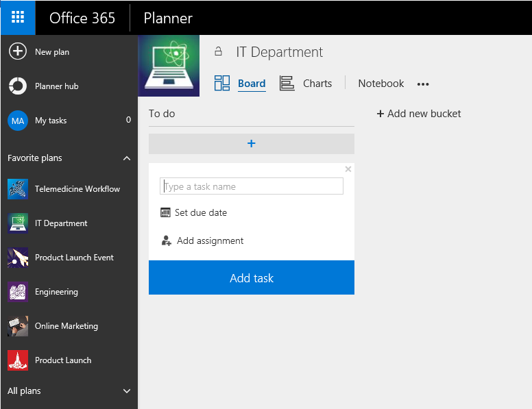Click the MA user avatar
Screen dimensions: 532x409
coord(18,121)
